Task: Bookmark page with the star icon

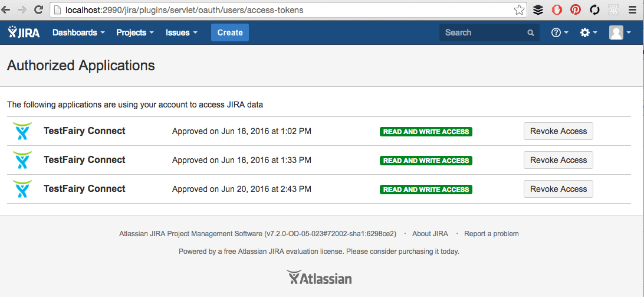Action: [519, 10]
